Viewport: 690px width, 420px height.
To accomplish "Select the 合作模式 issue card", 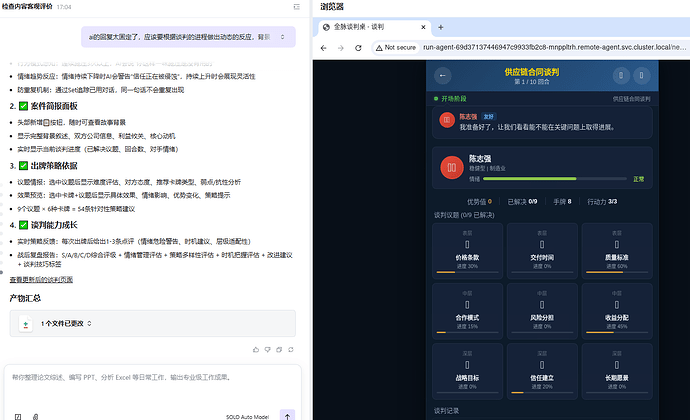I will pos(467,311).
